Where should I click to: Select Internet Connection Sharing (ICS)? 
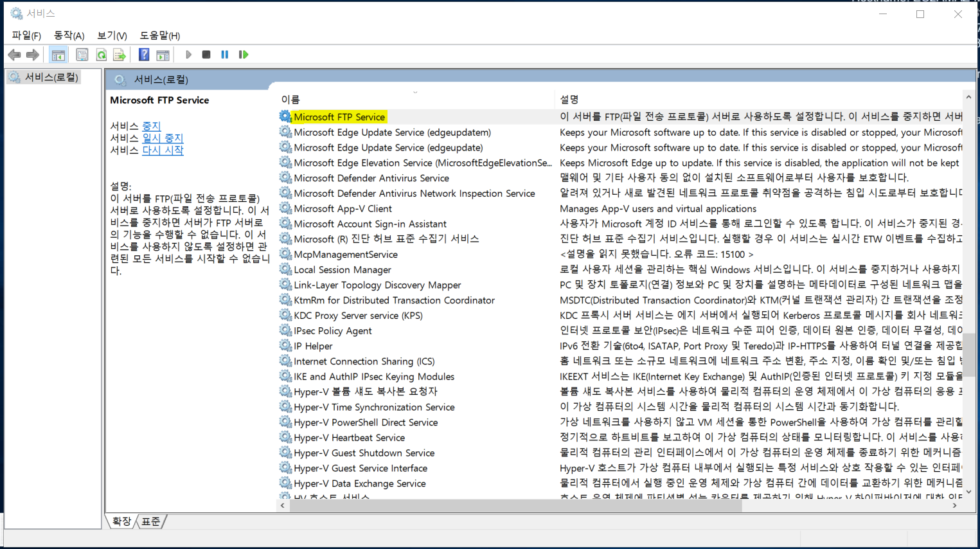click(x=364, y=361)
